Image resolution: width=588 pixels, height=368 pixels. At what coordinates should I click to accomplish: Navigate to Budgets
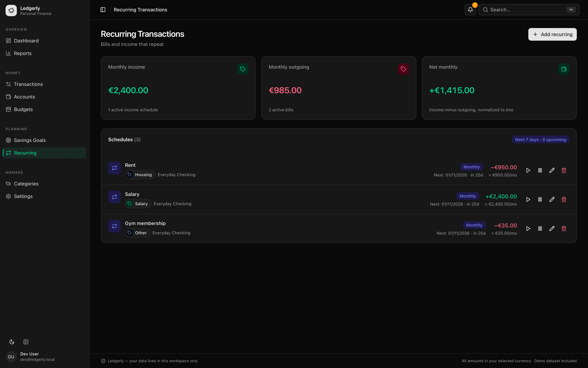click(x=45, y=110)
